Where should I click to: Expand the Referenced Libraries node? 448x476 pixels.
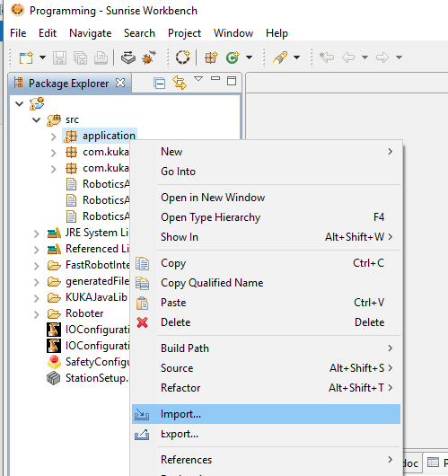pos(37,250)
